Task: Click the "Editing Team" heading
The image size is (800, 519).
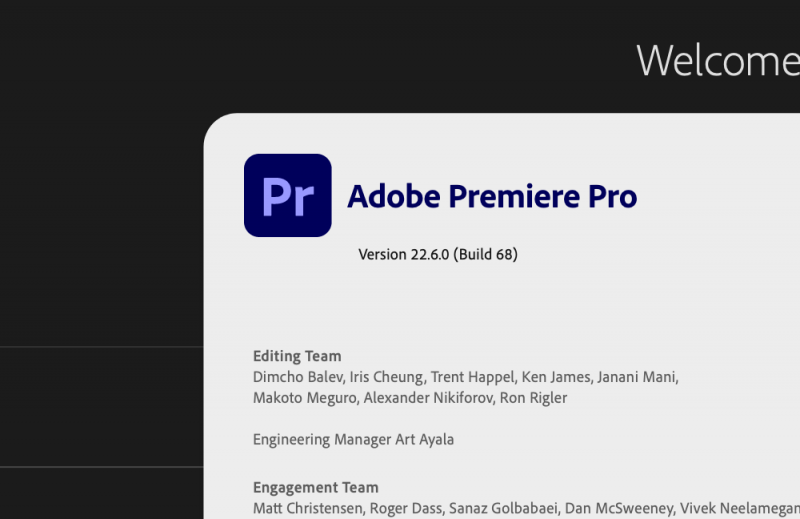Action: click(x=297, y=356)
